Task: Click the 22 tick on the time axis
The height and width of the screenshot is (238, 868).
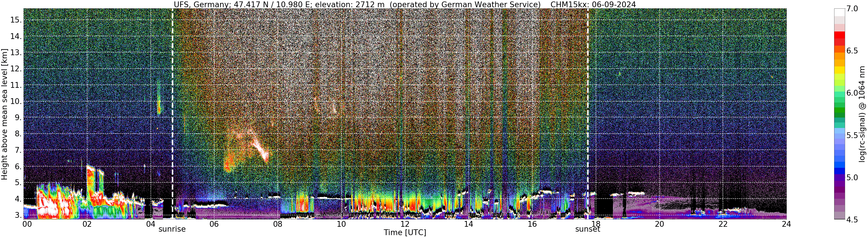Action: click(723, 224)
